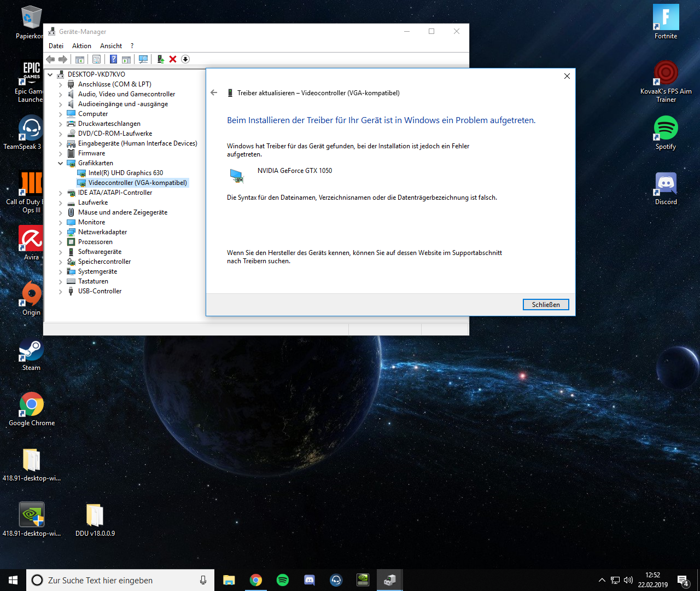Select the Netzwerkadapter tree item
The image size is (700, 591).
coord(102,232)
